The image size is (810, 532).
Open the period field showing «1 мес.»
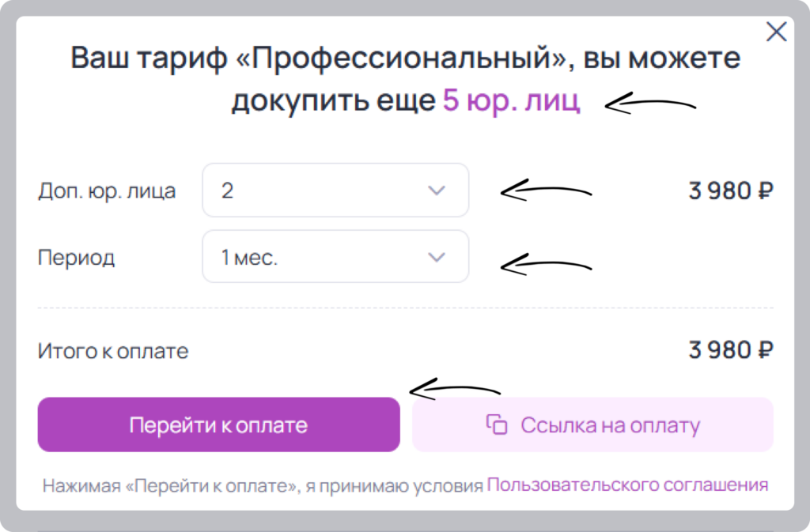click(335, 256)
